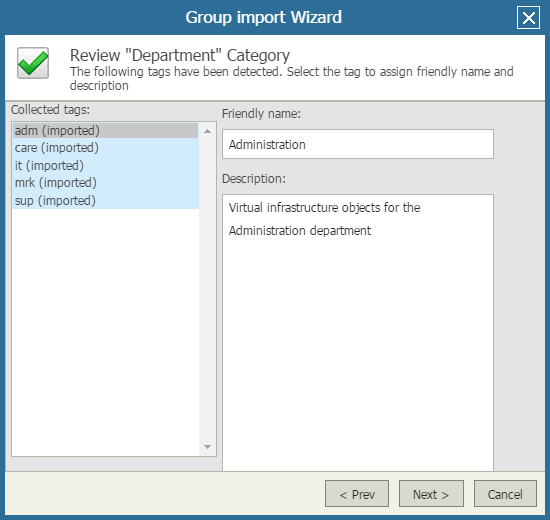The width and height of the screenshot is (550, 520).
Task: Select the it (imported) tag
Action: click(106, 165)
